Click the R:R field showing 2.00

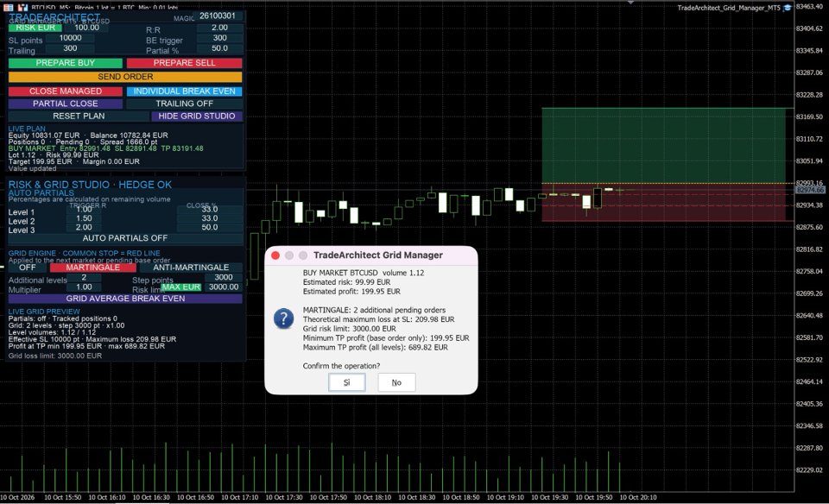[x=219, y=28]
